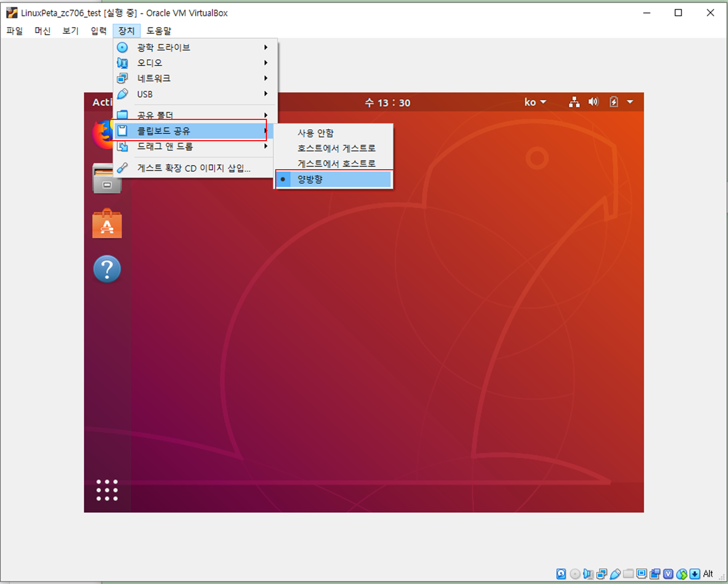
Task: Select 호스트에서 게스트로 clipboard option
Action: (333, 148)
